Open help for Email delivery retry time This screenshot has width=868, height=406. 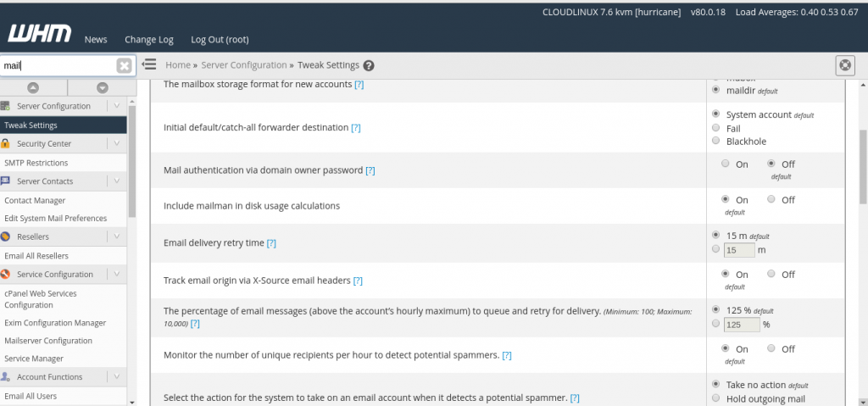271,243
